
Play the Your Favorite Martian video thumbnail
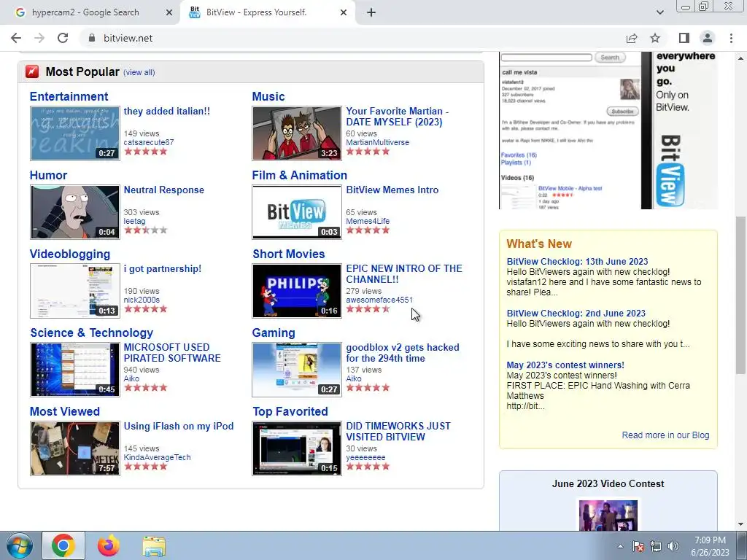(297, 133)
